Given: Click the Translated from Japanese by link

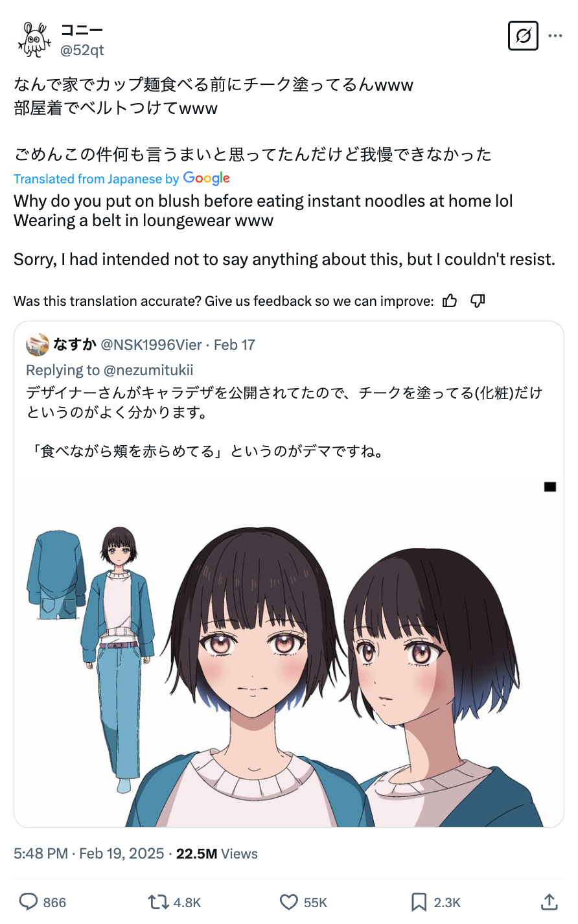Looking at the screenshot, I should [x=97, y=179].
